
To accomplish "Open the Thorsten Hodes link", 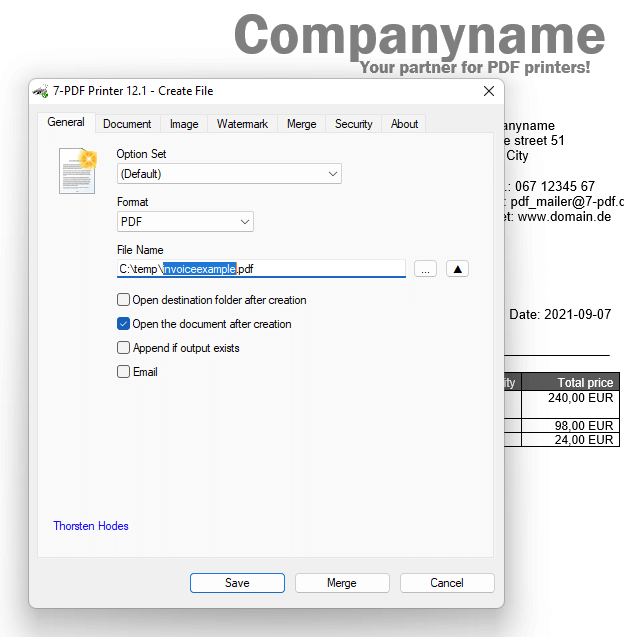I will tap(91, 526).
